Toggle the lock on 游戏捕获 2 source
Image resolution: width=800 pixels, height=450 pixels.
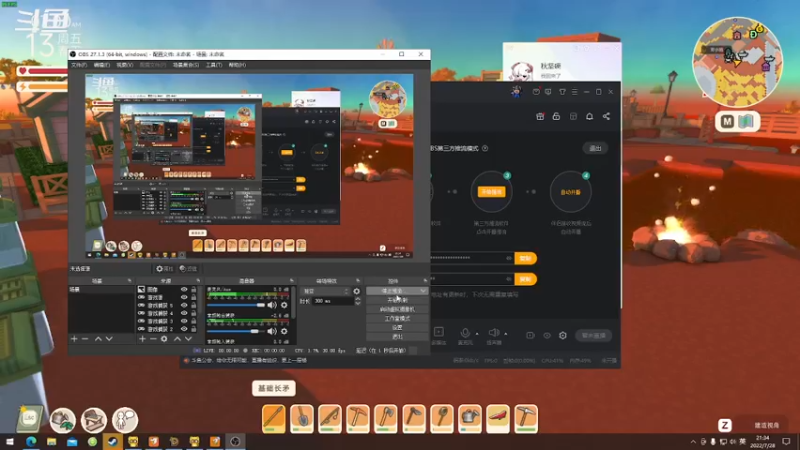click(x=193, y=329)
